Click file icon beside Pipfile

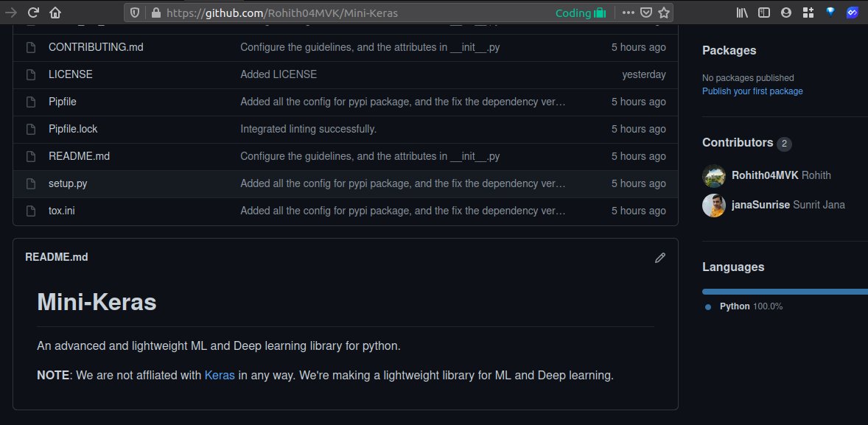tap(31, 102)
